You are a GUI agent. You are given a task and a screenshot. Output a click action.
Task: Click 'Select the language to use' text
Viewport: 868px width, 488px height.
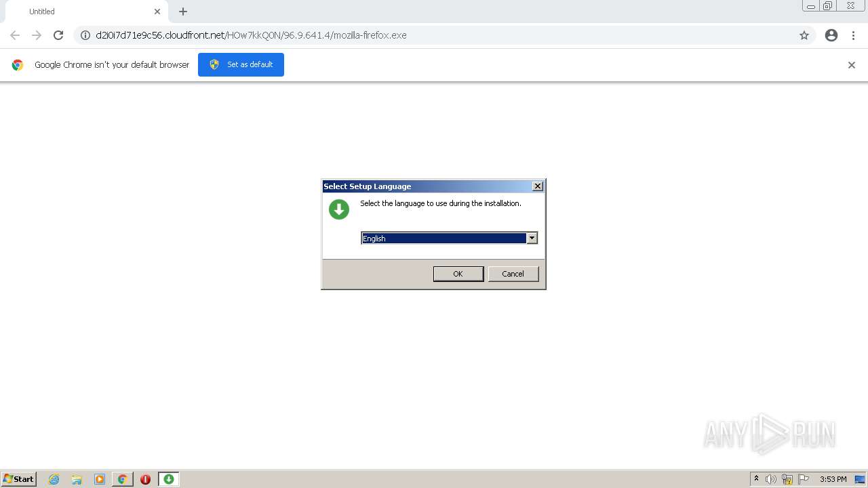441,203
